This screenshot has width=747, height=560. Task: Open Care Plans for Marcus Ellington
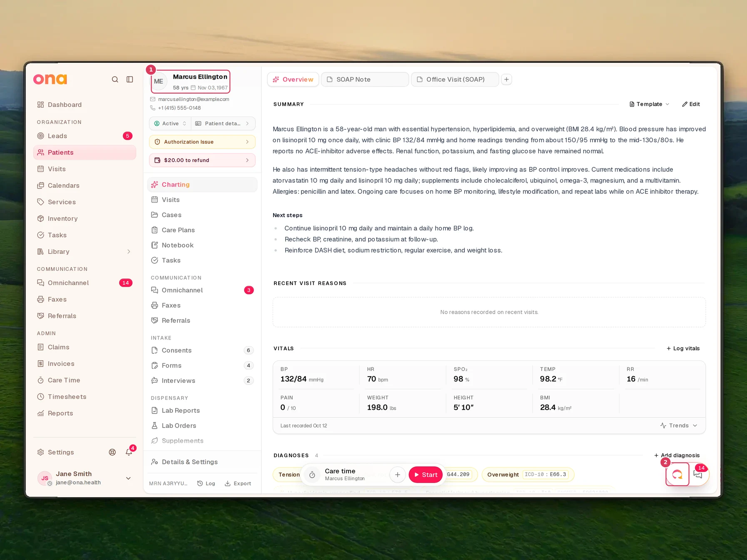coord(202,230)
